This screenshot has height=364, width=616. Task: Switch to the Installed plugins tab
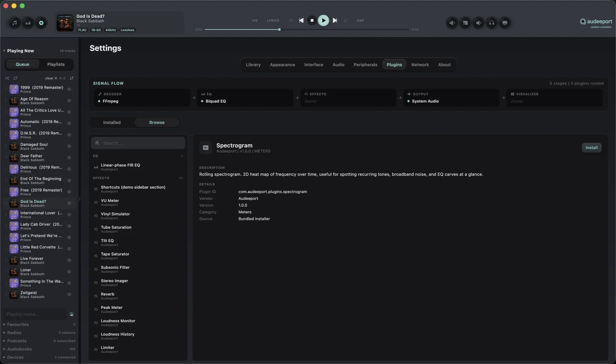(112, 122)
